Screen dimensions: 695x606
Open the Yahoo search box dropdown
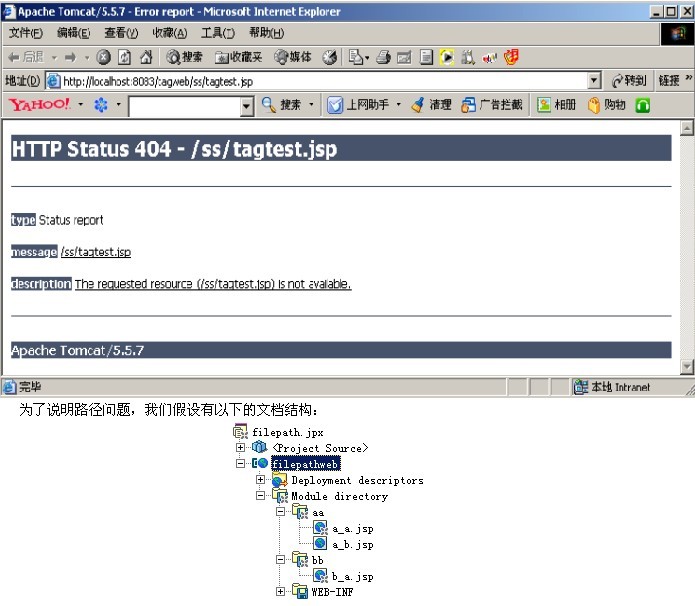247,106
